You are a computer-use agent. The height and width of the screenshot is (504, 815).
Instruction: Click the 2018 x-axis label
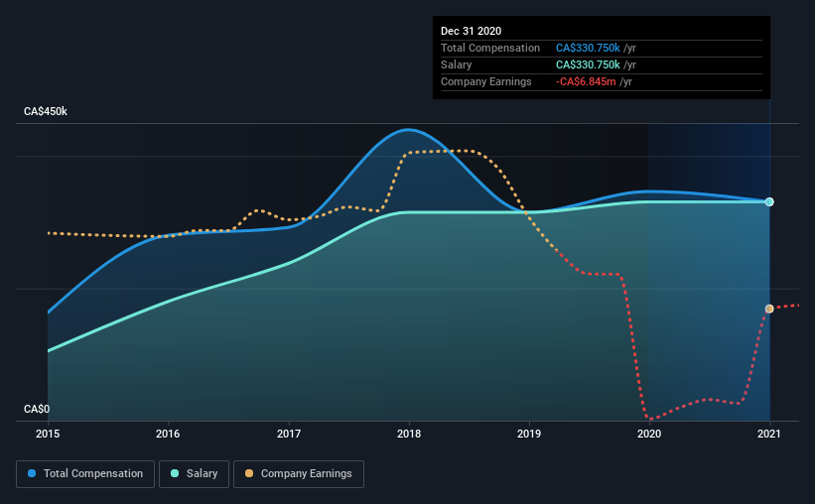[409, 434]
